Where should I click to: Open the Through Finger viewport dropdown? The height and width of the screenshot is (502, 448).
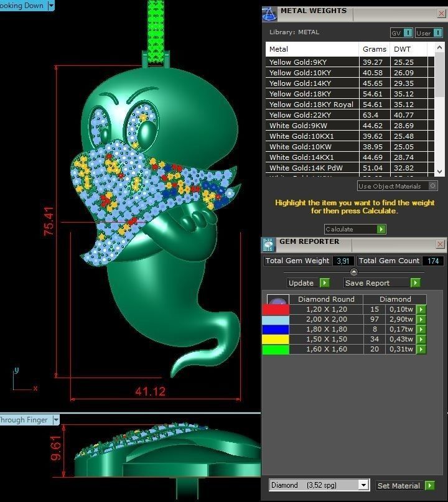[x=56, y=420]
